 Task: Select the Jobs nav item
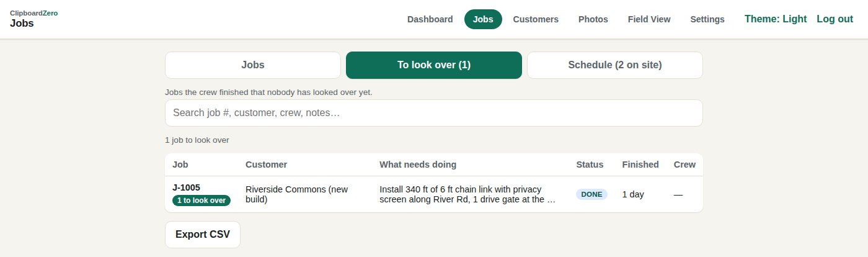tap(483, 19)
